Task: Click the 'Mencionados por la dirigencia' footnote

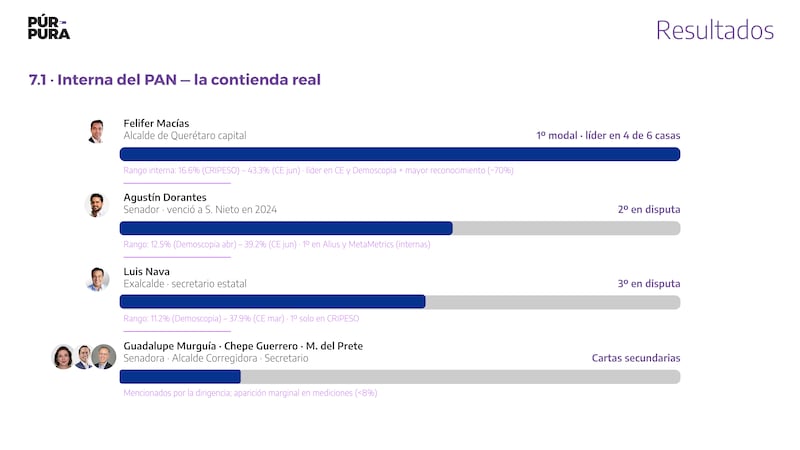Action: [250, 393]
